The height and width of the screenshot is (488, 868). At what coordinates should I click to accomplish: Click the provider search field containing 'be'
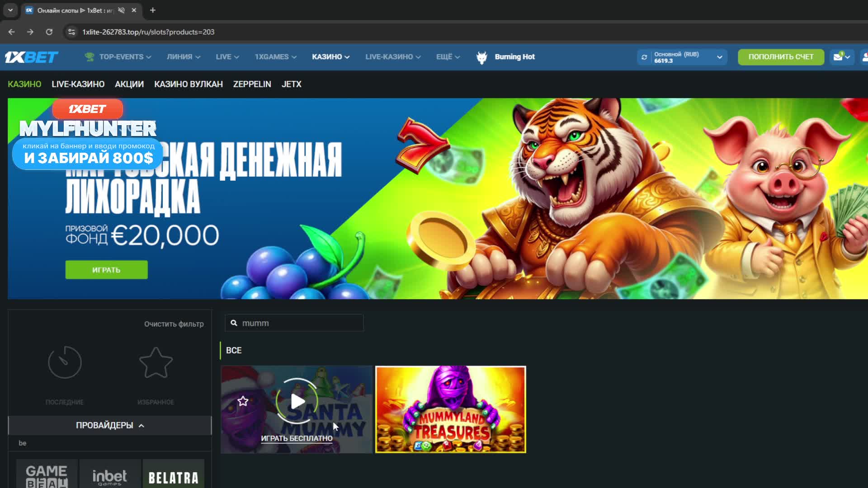click(110, 443)
